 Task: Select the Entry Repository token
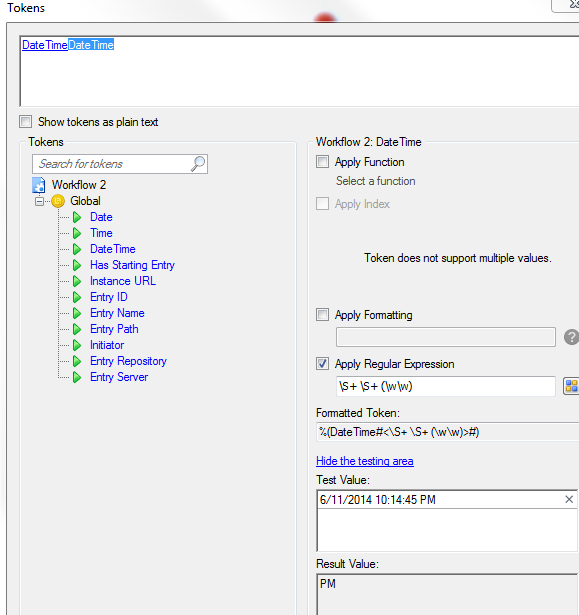point(128,361)
